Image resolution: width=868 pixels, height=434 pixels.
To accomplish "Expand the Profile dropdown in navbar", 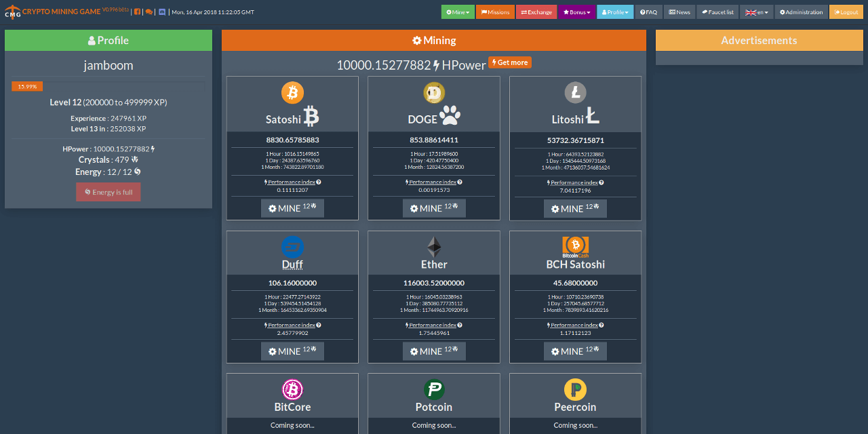I will pyautogui.click(x=615, y=12).
